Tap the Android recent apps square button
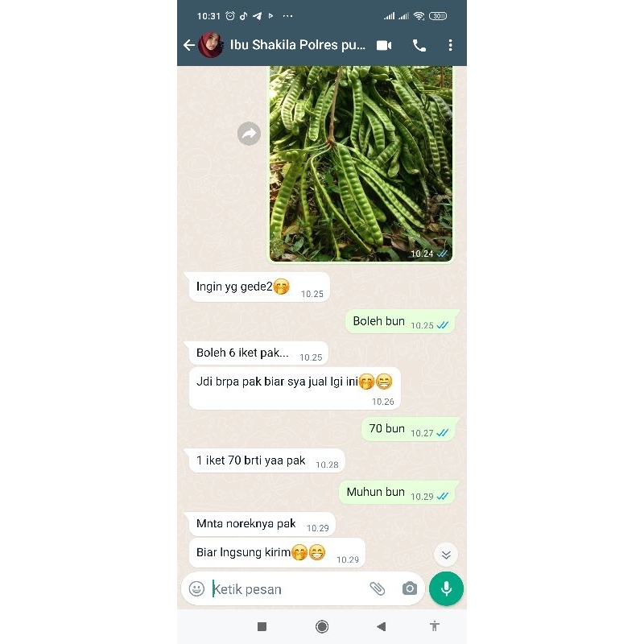The image size is (644, 644). pyautogui.click(x=262, y=626)
